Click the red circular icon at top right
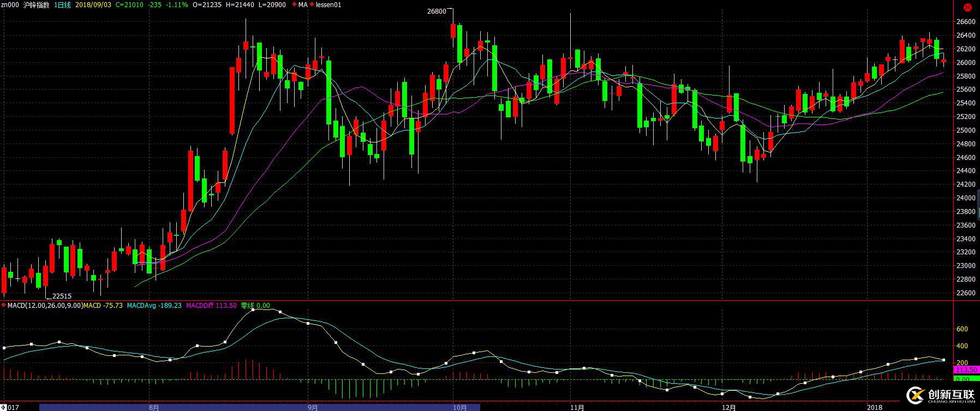Screen dimensions: 980x411 [x=967, y=7]
